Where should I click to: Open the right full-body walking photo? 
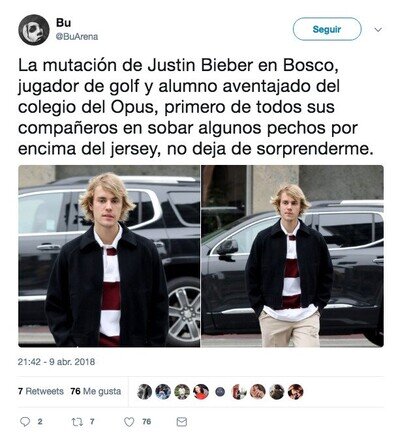point(292,256)
